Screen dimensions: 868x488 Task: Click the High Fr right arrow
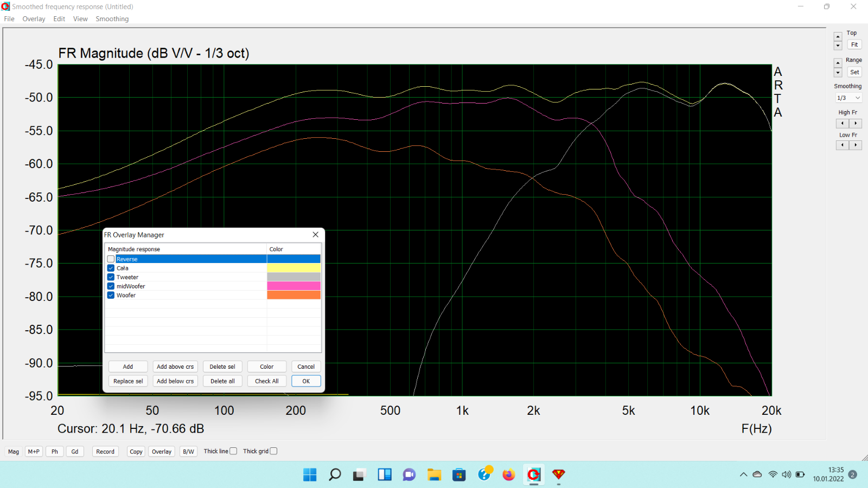tap(856, 124)
